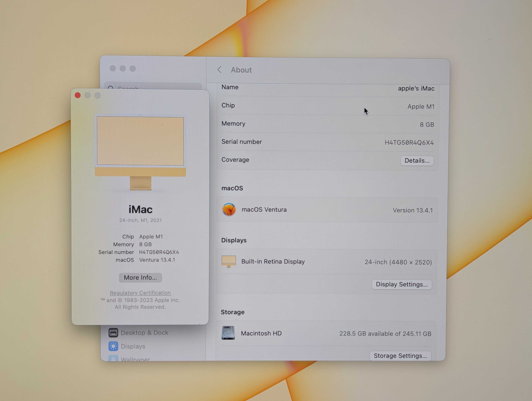The image size is (532, 401).
Task: Select Desktop & Dock in the sidebar
Action: pos(144,333)
